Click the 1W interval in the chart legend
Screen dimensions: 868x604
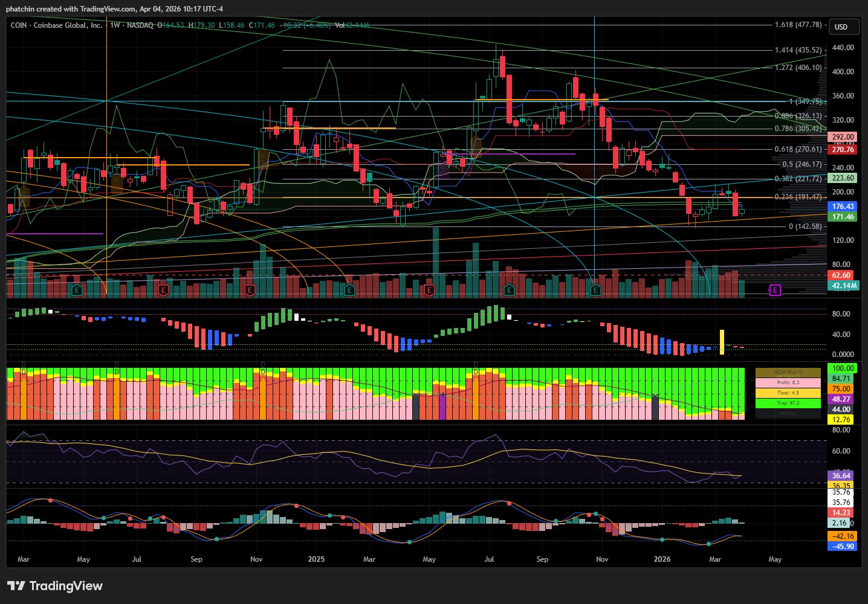coord(115,25)
